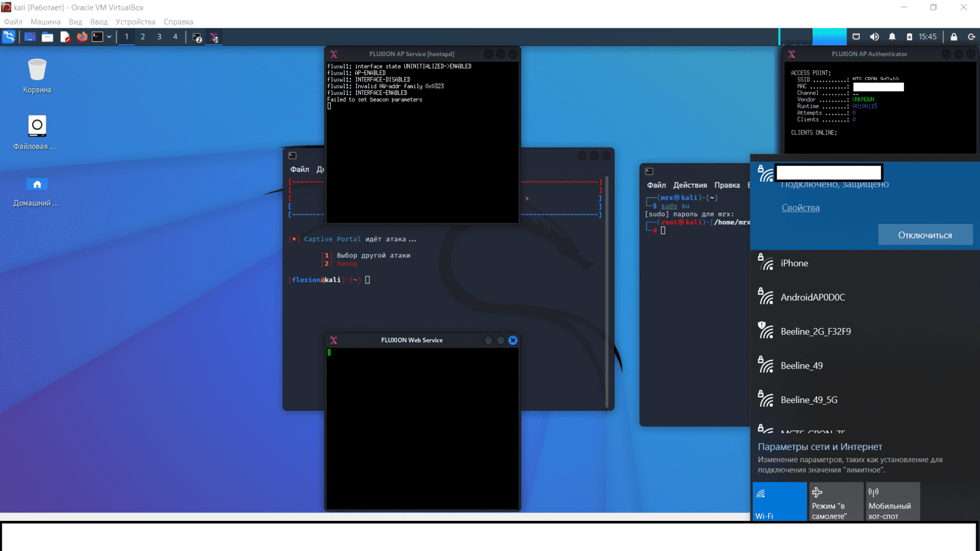The width and height of the screenshot is (980, 551).
Task: Click option 1 Выбор другой атаки
Action: [x=366, y=255]
